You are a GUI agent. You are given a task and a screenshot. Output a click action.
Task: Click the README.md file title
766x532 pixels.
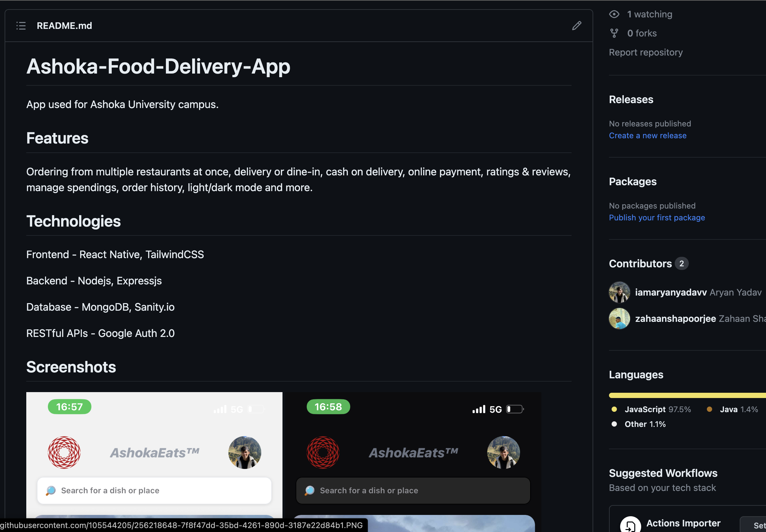coord(64,26)
